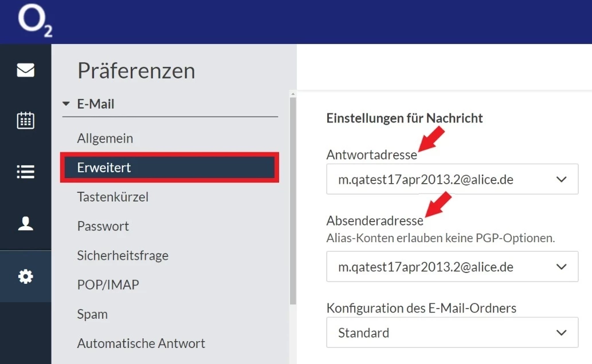This screenshot has height=364, width=592.
Task: Select Allgemein in preferences menu
Action: (105, 138)
